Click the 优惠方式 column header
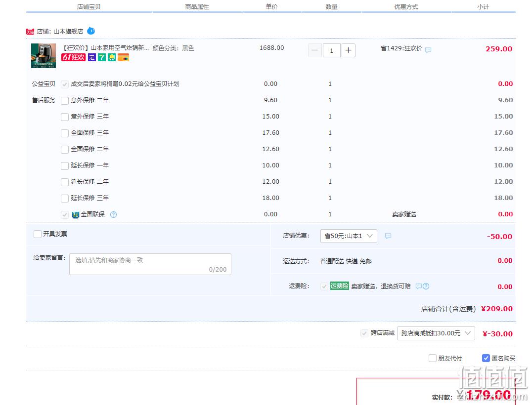 (406, 7)
